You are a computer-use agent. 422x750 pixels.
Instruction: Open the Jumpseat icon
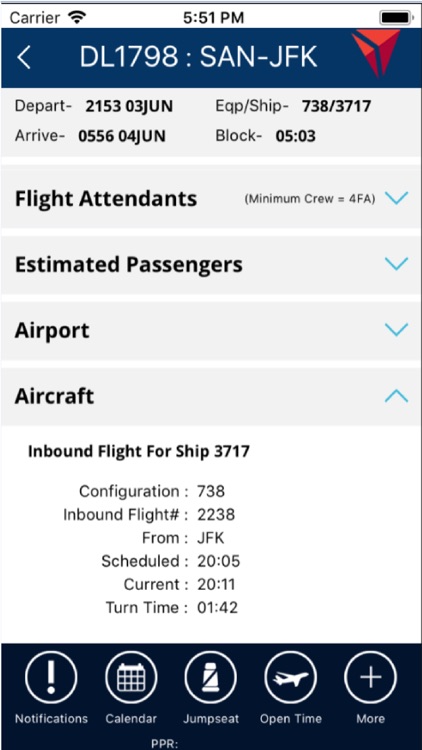pyautogui.click(x=211, y=677)
